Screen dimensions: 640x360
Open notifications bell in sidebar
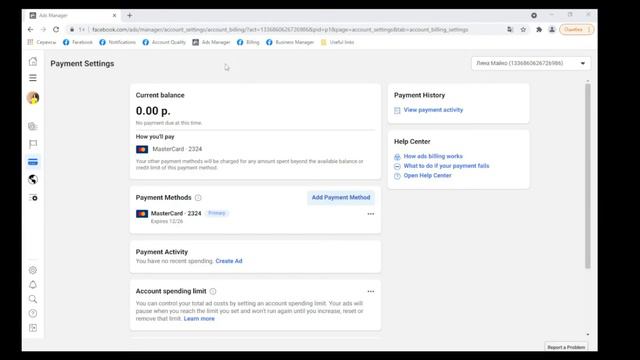[33, 284]
